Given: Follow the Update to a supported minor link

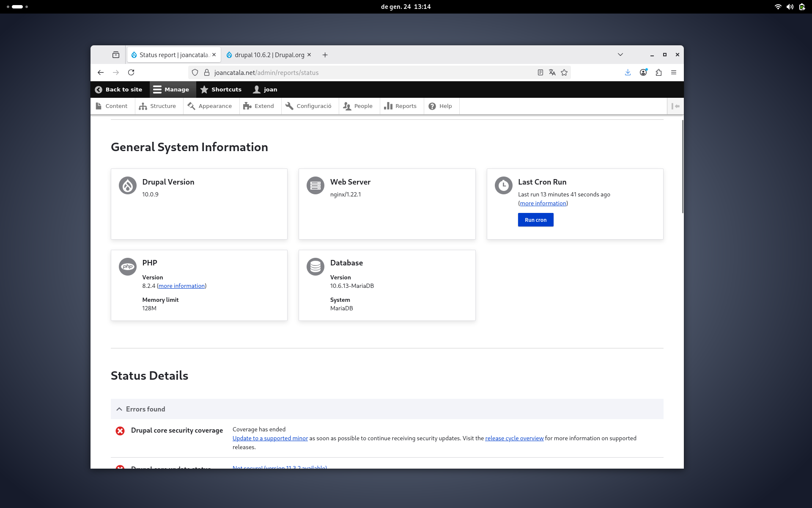Looking at the screenshot, I should pyautogui.click(x=270, y=438).
